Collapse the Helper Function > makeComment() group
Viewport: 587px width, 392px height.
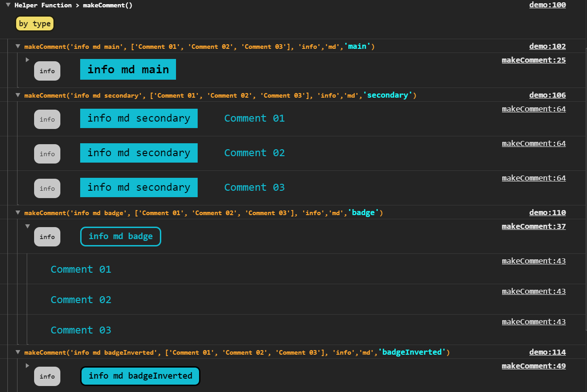tap(8, 6)
